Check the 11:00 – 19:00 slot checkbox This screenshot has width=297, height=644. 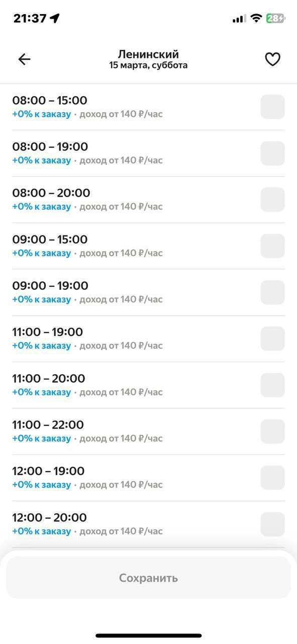[x=272, y=339]
